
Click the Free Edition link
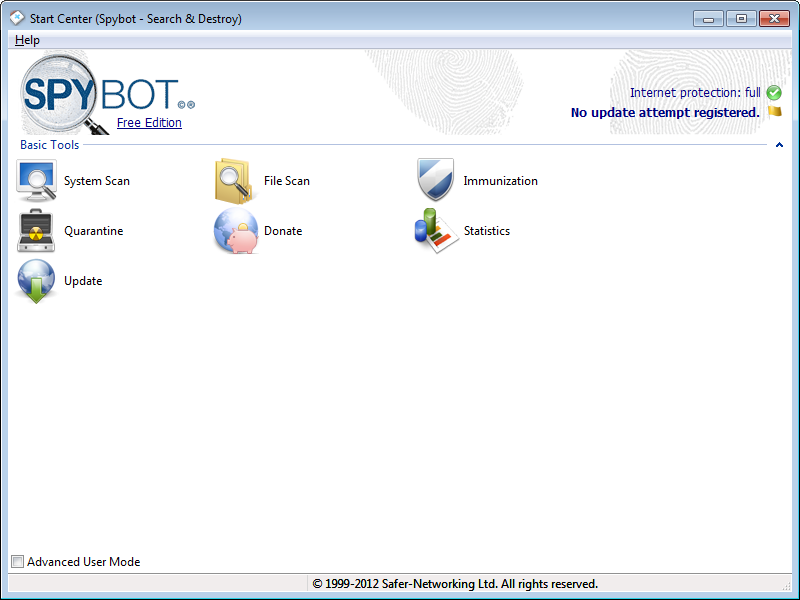click(x=149, y=123)
